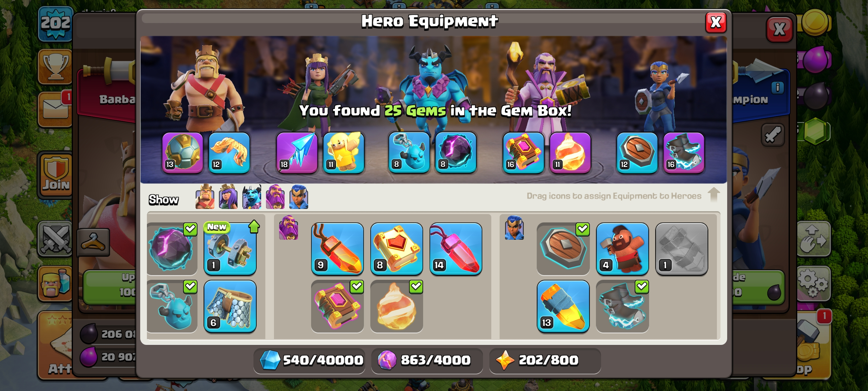Pick the level 6 metal pants equipment

[230, 306]
